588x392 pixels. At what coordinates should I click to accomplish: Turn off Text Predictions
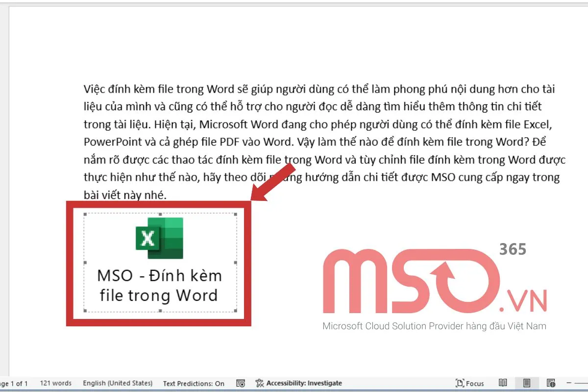click(195, 383)
